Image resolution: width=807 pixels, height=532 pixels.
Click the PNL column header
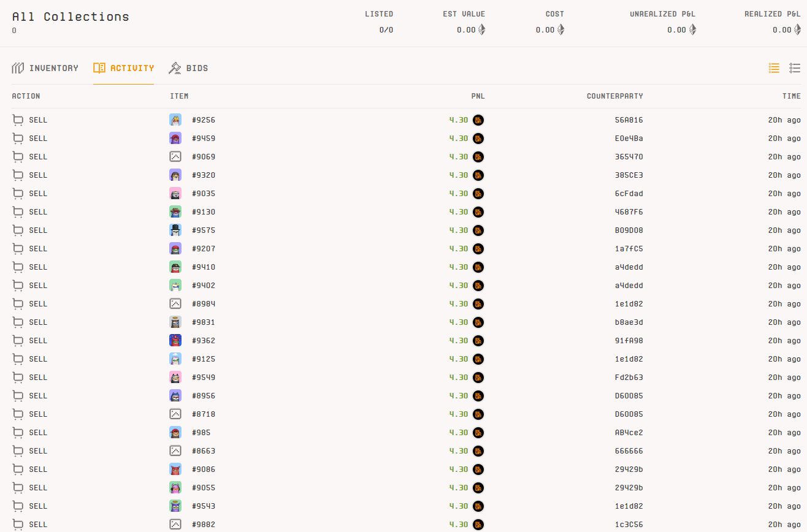coord(478,96)
